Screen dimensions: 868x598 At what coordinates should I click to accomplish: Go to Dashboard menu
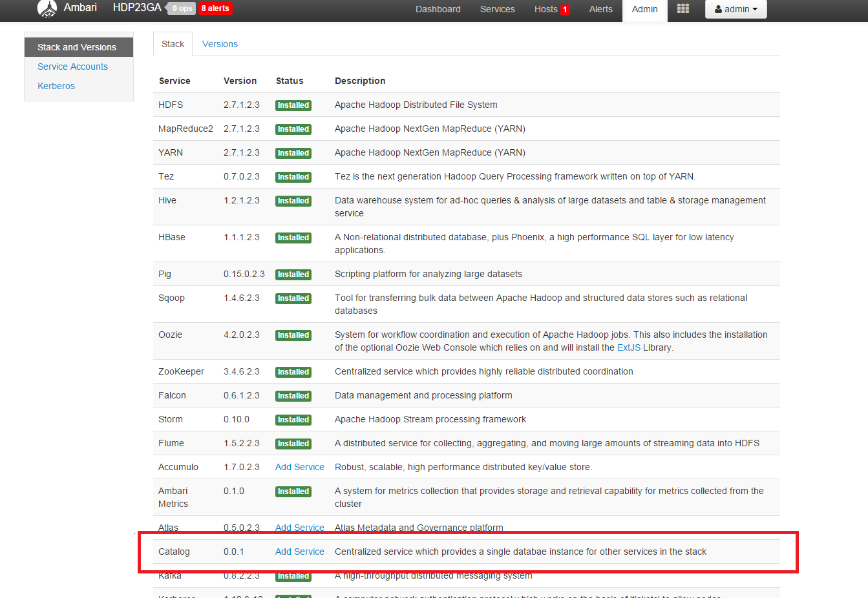(x=438, y=9)
